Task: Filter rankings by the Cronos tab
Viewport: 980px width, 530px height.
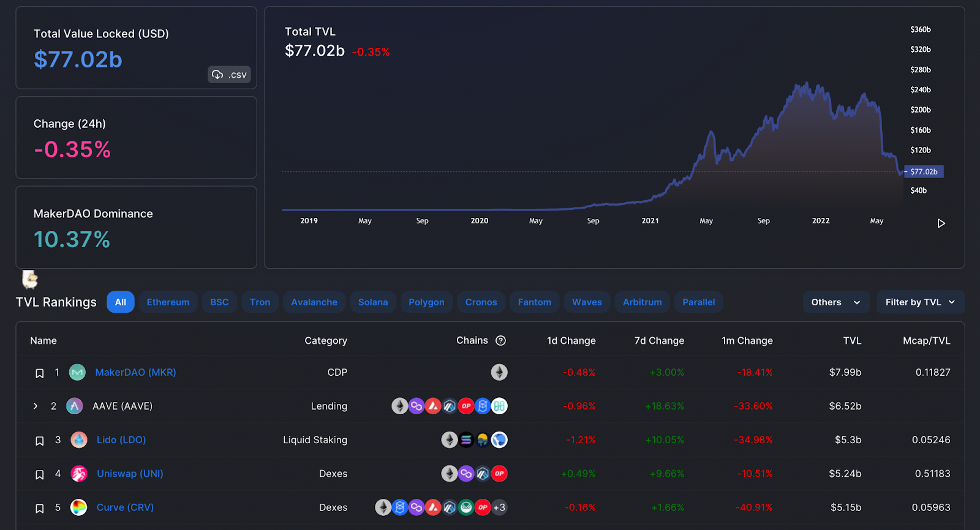Action: 481,302
